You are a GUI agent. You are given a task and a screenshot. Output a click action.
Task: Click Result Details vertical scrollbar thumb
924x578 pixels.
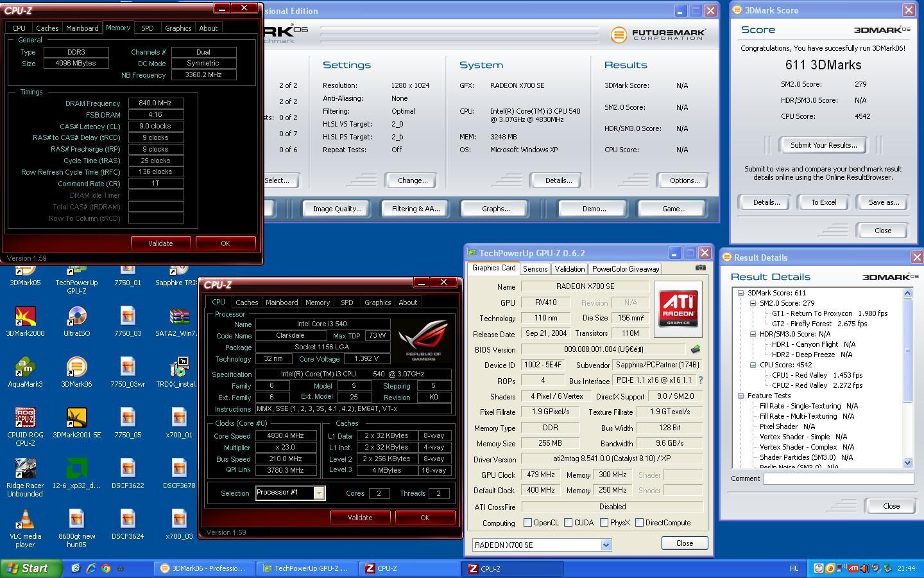pyautogui.click(x=907, y=351)
